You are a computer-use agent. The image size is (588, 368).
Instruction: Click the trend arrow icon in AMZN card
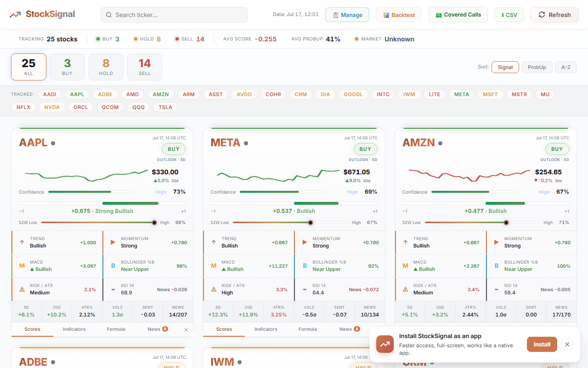click(405, 242)
